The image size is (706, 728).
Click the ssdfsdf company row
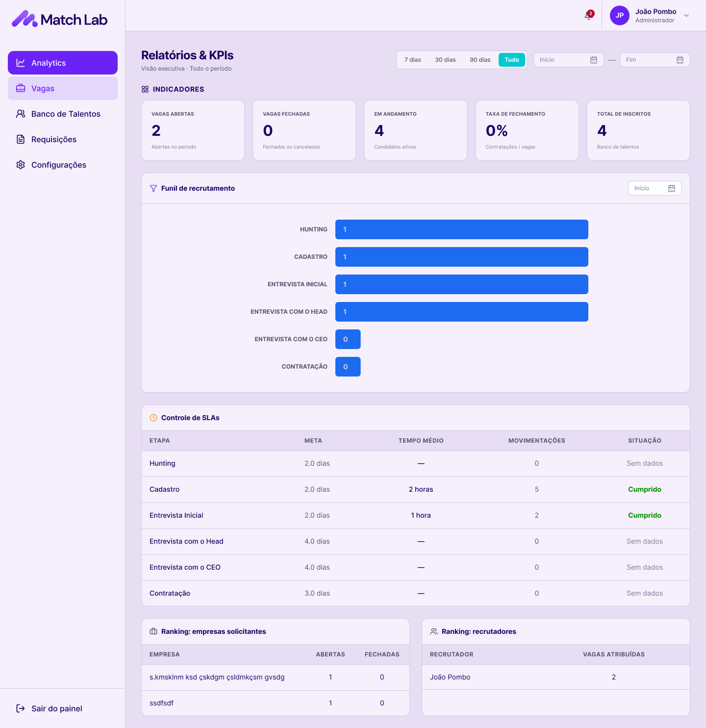(x=276, y=703)
